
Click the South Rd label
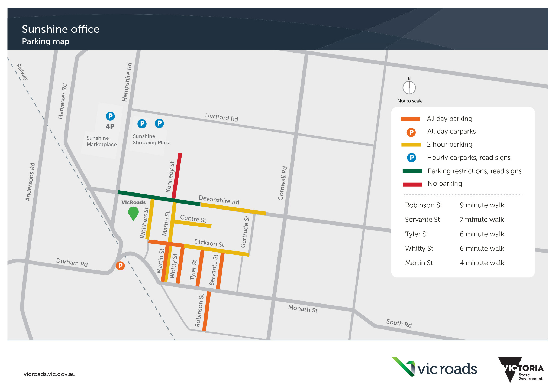tap(399, 323)
